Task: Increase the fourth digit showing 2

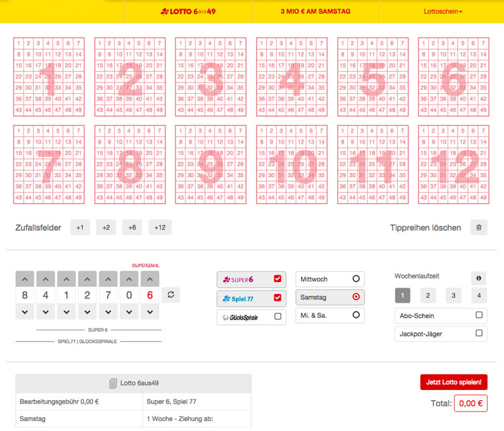Action: point(87,279)
